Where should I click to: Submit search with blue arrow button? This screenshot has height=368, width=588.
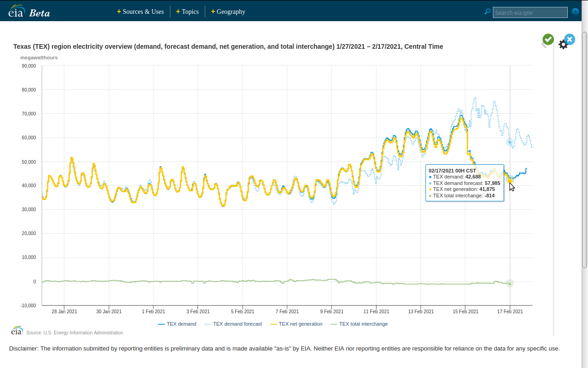[575, 11]
